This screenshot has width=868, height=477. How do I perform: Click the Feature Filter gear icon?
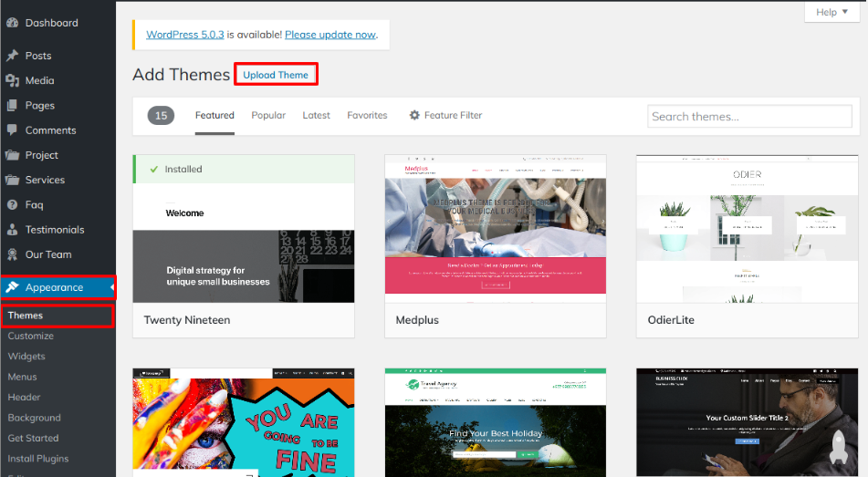click(x=414, y=115)
